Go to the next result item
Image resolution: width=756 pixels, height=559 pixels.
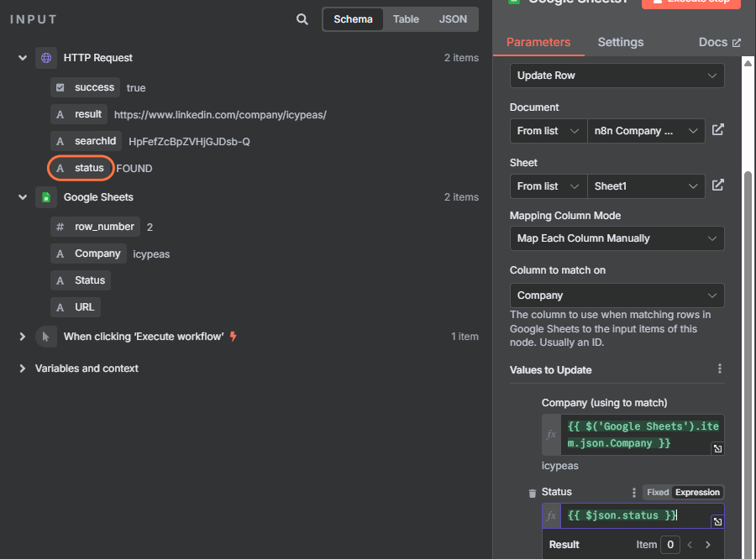click(708, 545)
